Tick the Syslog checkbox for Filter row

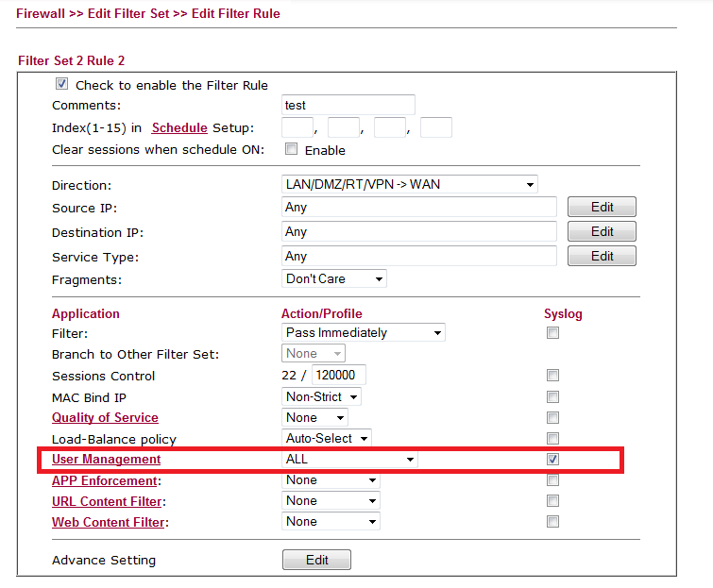point(553,332)
